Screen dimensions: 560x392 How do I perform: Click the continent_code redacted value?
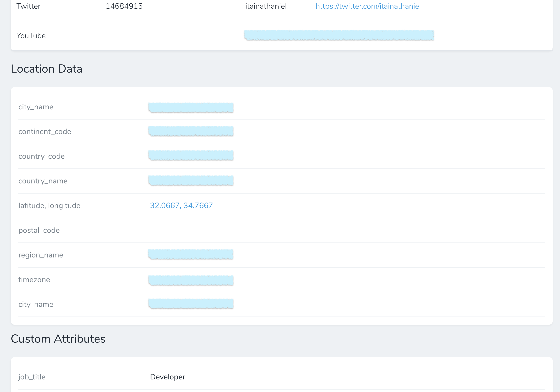[x=190, y=131]
